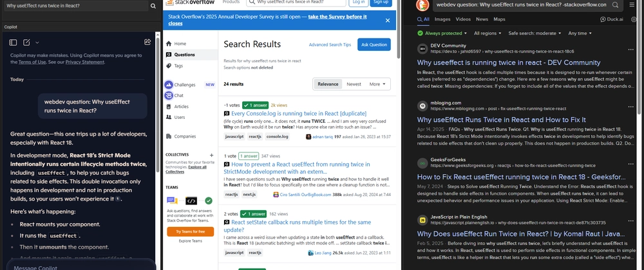The height and width of the screenshot is (270, 644).
Task: Open Advanced Search Tips
Action: (330, 44)
